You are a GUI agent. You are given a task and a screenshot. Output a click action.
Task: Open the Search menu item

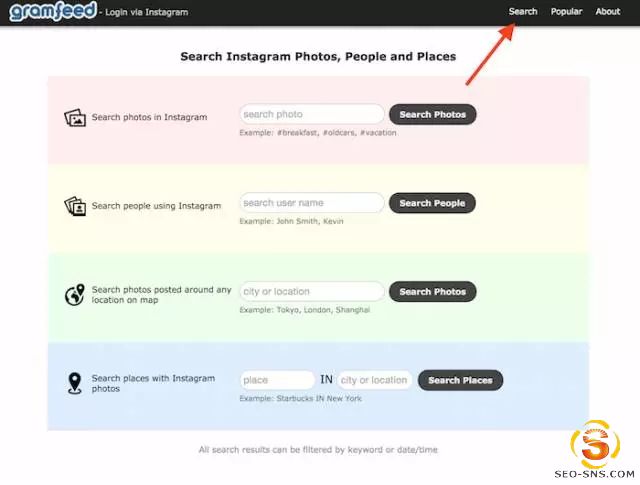click(523, 12)
